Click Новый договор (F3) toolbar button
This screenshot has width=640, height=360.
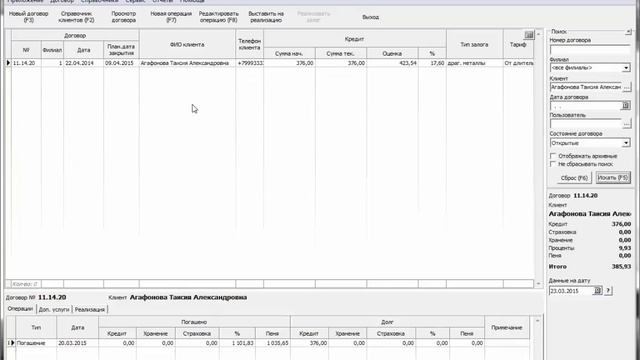29,17
